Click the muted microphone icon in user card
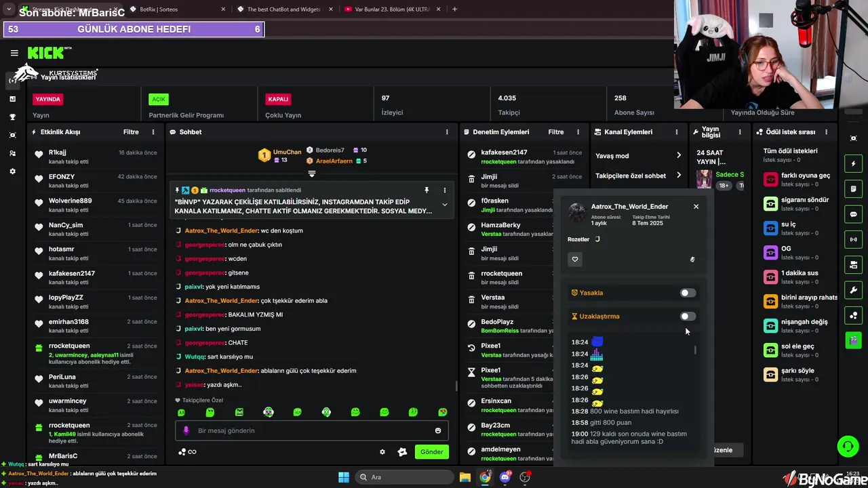 [692, 259]
